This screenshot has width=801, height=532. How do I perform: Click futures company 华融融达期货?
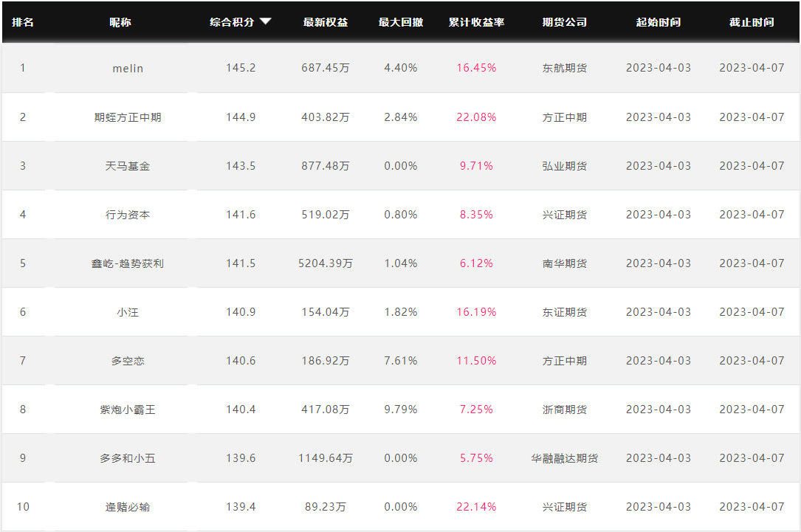click(x=565, y=458)
